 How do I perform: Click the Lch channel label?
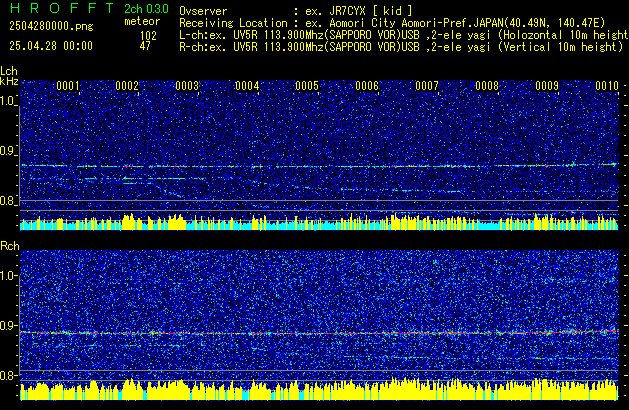point(9,71)
